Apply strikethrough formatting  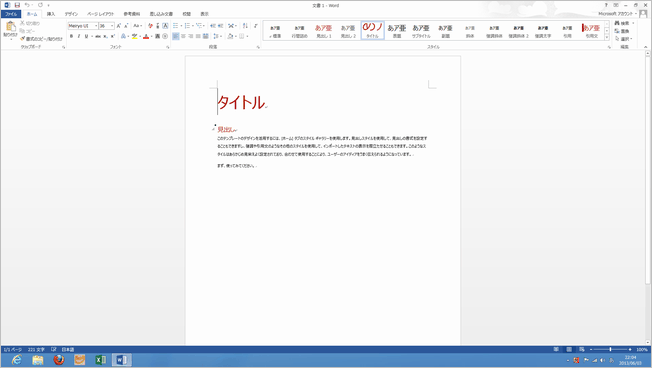coord(98,37)
